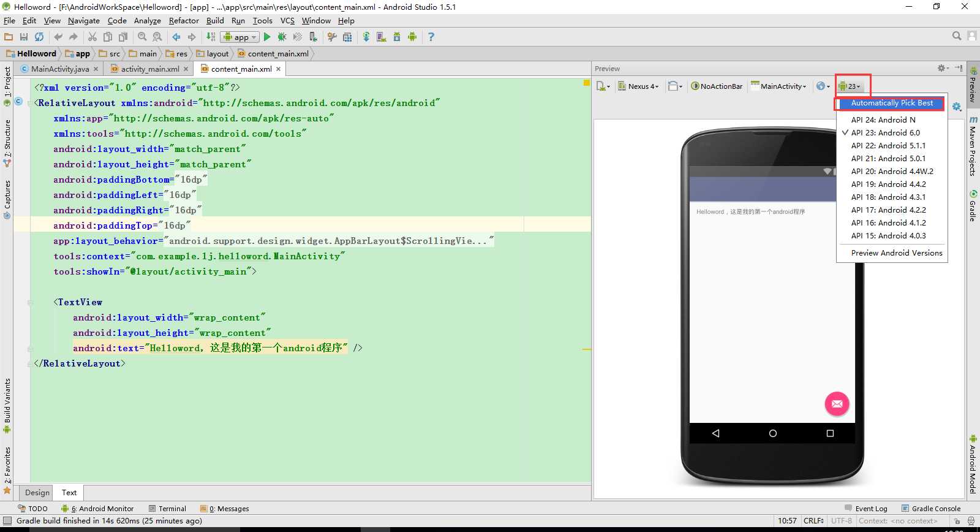
Task: Click the Paste icon in toolbar
Action: pos(123,37)
